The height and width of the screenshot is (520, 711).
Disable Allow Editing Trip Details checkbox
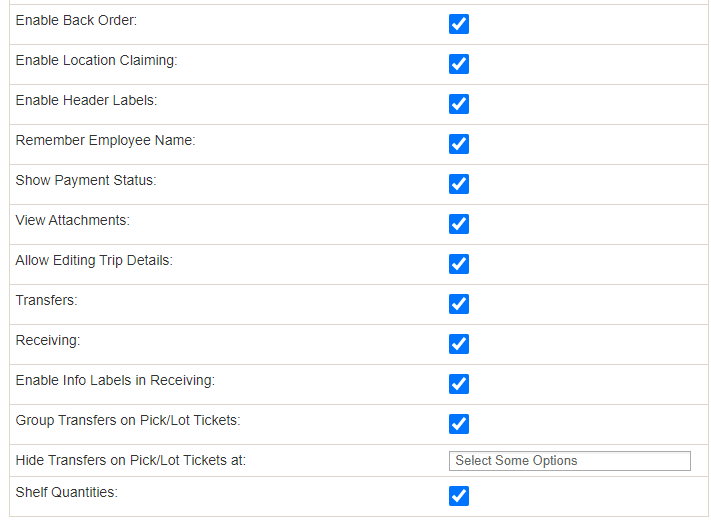click(x=458, y=264)
